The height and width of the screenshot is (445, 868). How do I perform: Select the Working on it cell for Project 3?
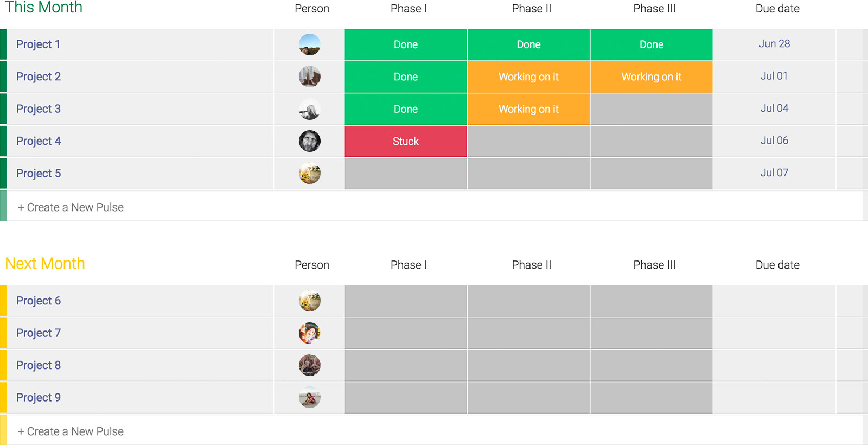(x=528, y=109)
